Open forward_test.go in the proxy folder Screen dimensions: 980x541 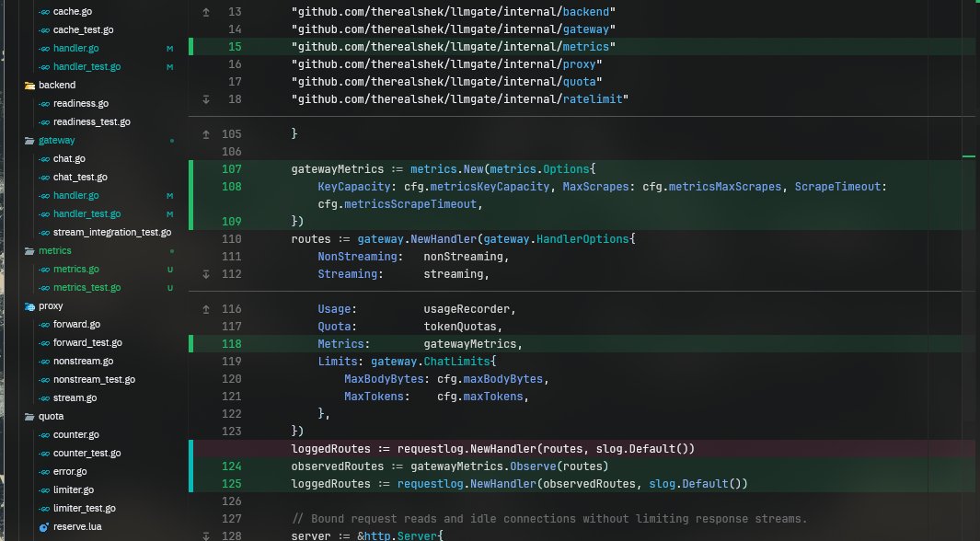[87, 343]
